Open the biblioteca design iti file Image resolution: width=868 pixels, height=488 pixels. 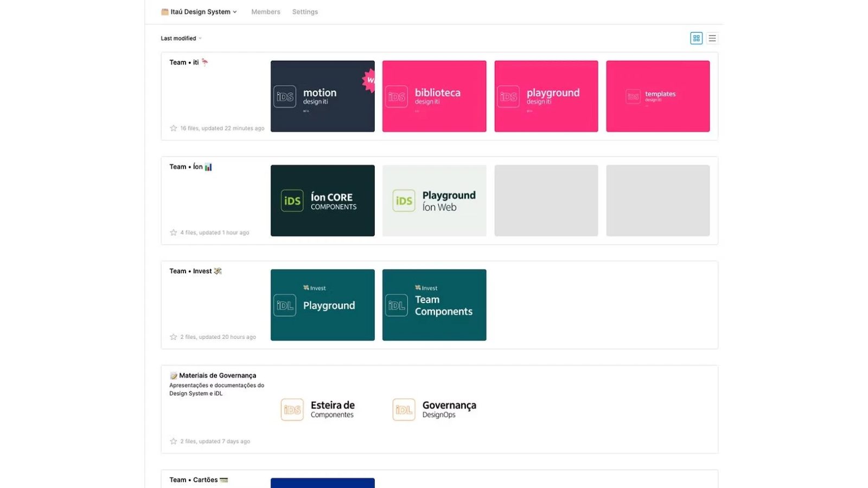point(435,96)
